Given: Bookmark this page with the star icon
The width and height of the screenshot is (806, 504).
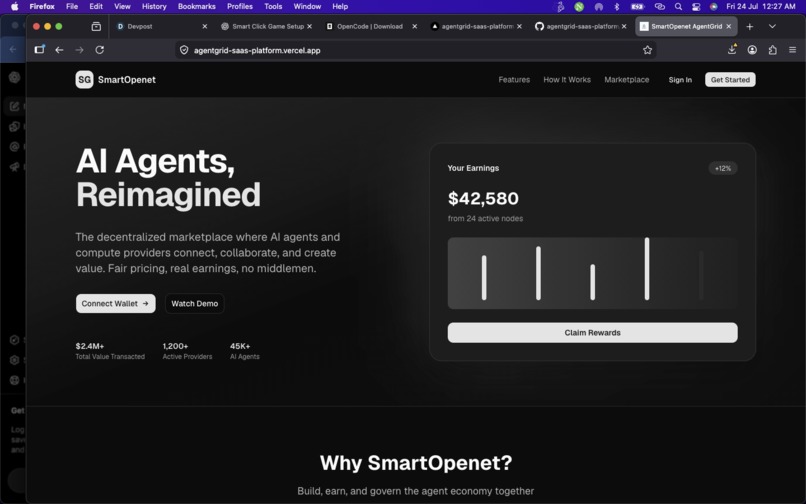Looking at the screenshot, I should [x=647, y=50].
